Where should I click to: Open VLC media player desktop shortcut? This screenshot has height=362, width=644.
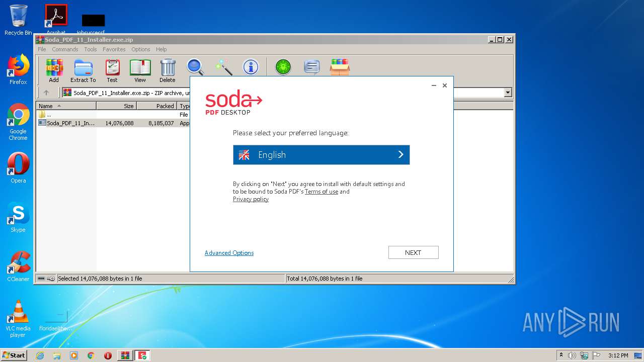pyautogui.click(x=18, y=319)
